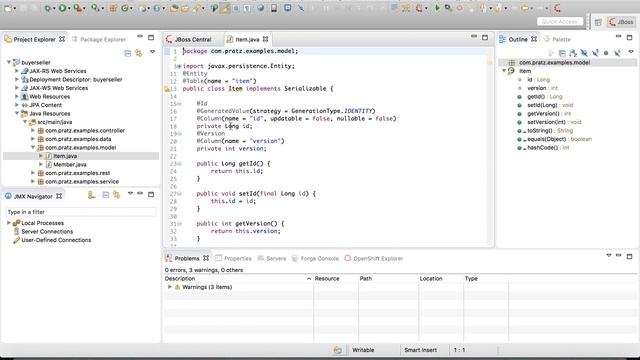Launch BrowserSim phone icon in toolbar
The height and width of the screenshot is (360, 640).
274,8
